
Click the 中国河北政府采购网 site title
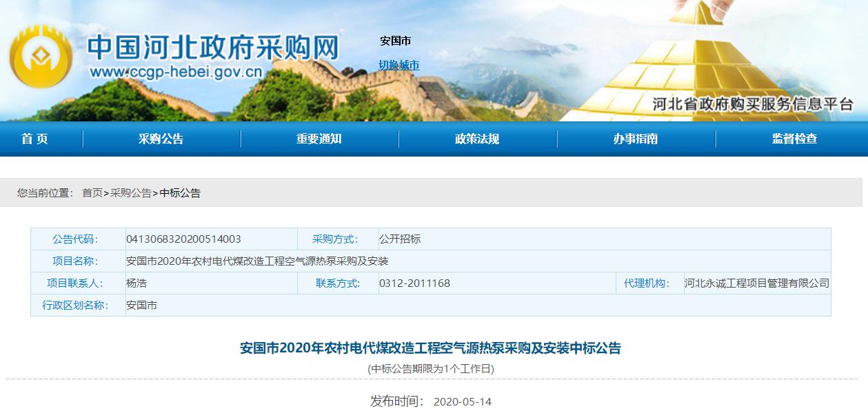[x=214, y=47]
